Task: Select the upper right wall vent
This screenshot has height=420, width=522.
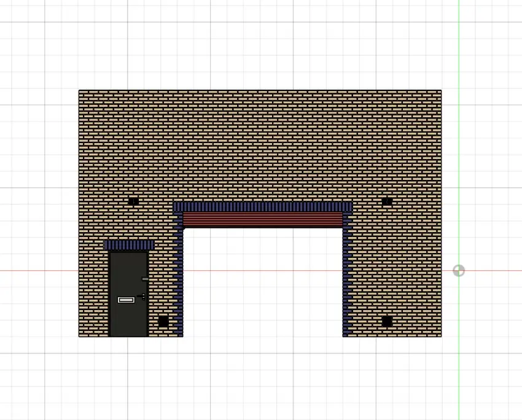Action: (387, 201)
